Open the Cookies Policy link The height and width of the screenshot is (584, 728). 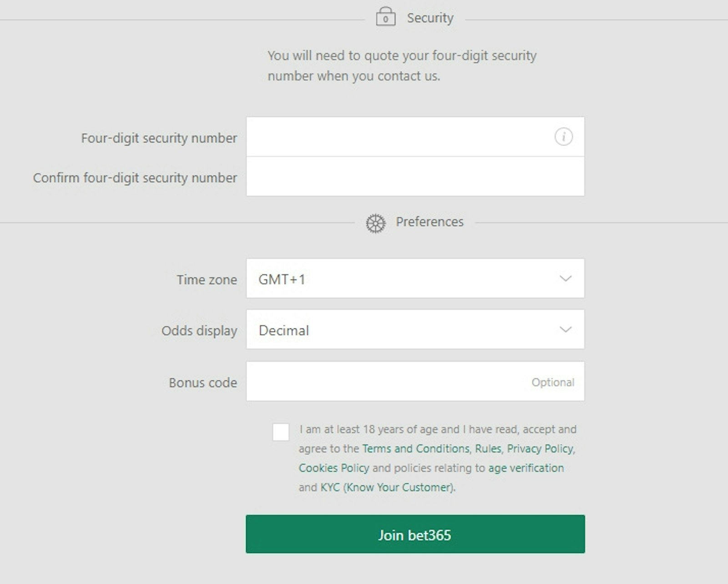coord(334,468)
